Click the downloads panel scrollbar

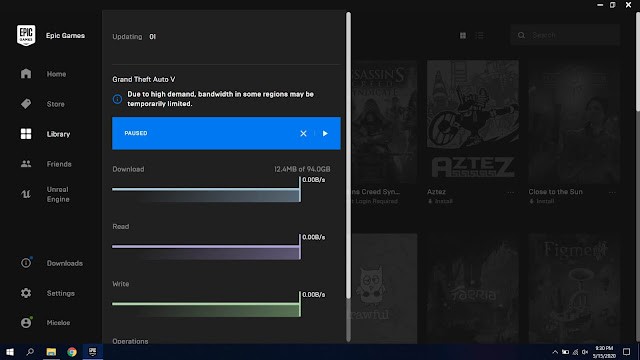point(348,155)
